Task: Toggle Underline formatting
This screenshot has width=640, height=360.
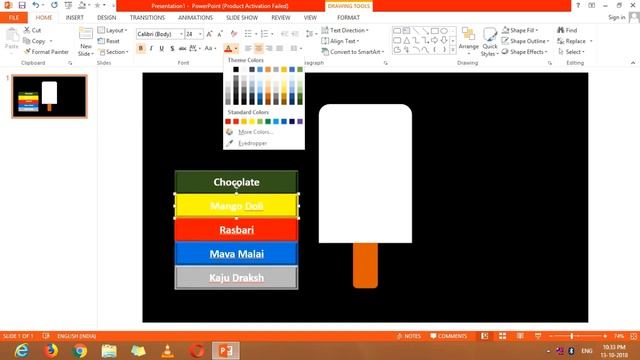Action: click(162, 48)
